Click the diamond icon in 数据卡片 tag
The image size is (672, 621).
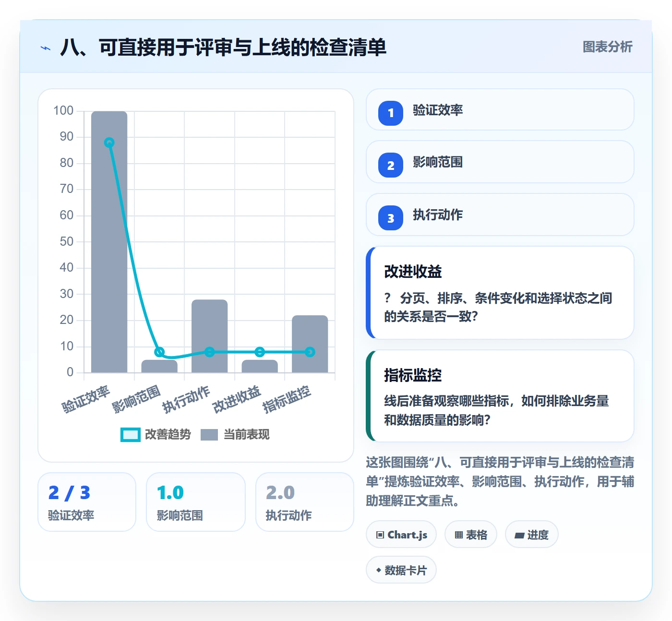tap(379, 570)
